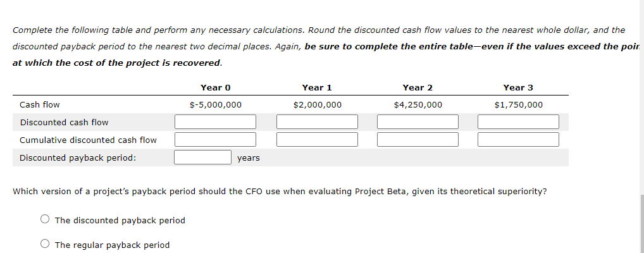Click the Year 0 cumulative discounted cash flow field
644x253 pixels.
click(x=215, y=139)
